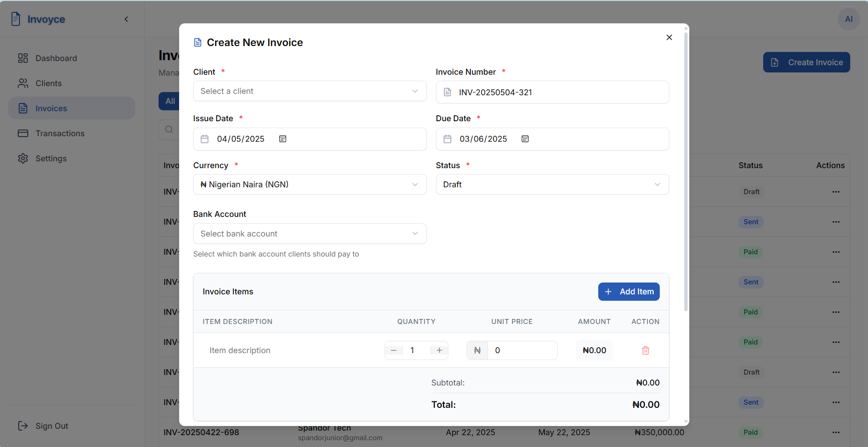The height and width of the screenshot is (447, 868).
Task: Click the document icon beside dialog title
Action: (198, 42)
